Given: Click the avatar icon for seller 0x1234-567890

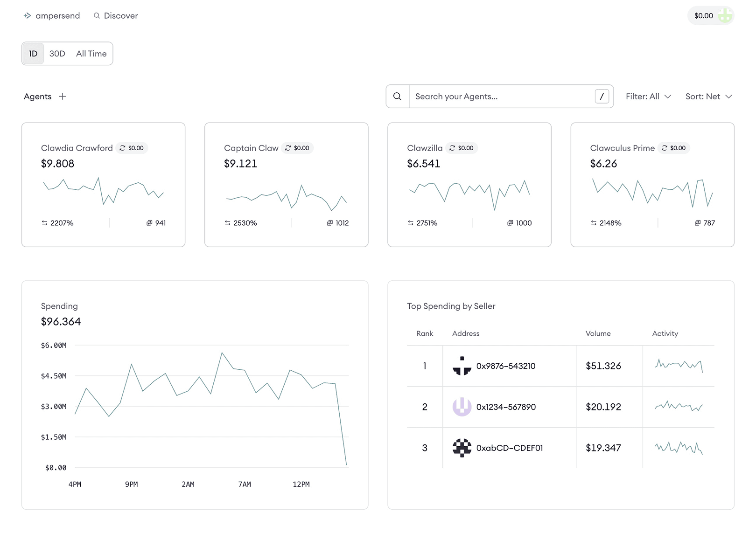Looking at the screenshot, I should point(462,407).
